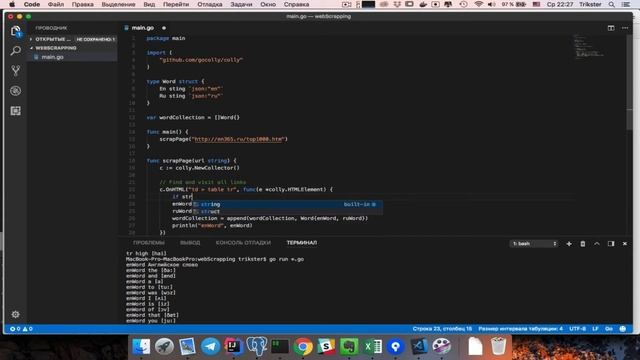Screen dimensions: 640x360
Task: Select the ТЕРМИНАЛ panel tab
Action: [x=302, y=243]
